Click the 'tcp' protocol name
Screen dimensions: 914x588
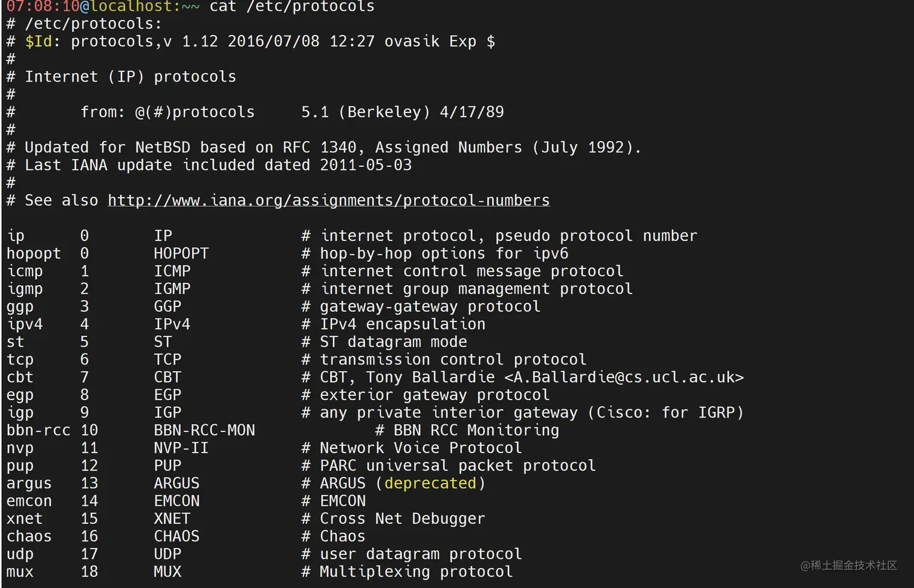click(x=20, y=360)
